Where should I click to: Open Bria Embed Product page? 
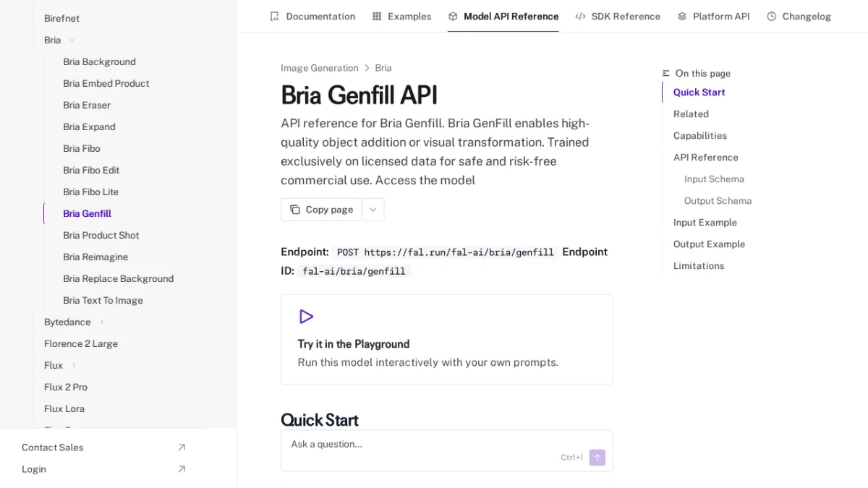pos(106,83)
